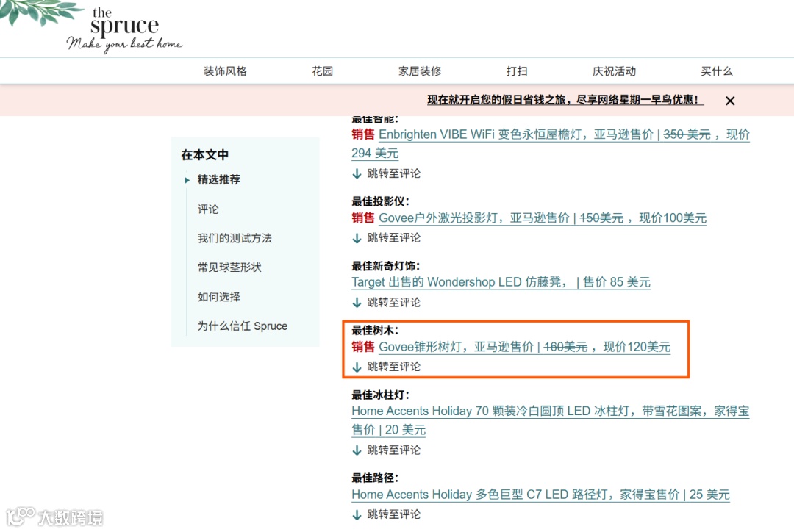The width and height of the screenshot is (794, 532).
Task: Open the 庆祝活动 menu
Action: click(614, 71)
